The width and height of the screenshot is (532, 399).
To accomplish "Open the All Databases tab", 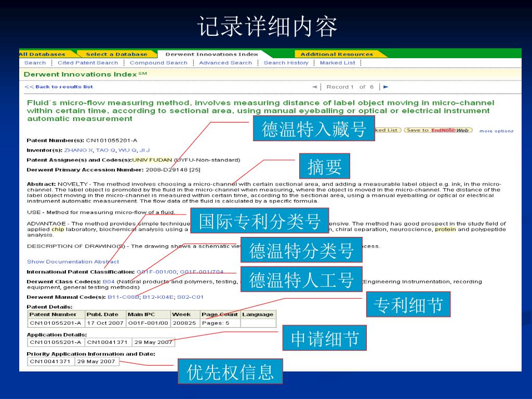I will click(42, 54).
